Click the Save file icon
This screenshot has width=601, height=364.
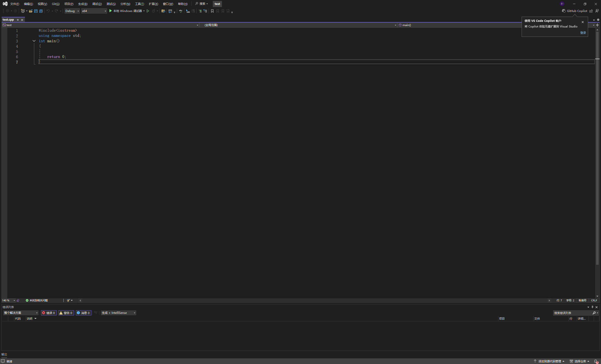click(36, 11)
